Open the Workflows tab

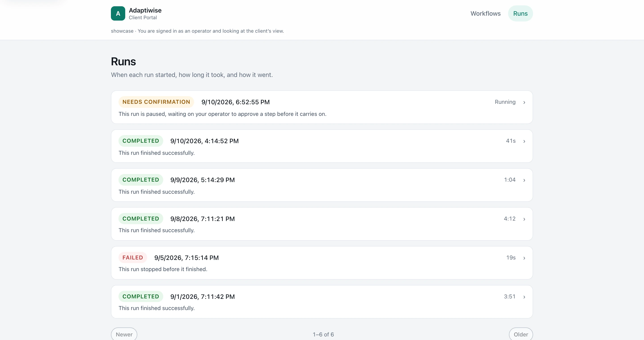click(x=485, y=13)
